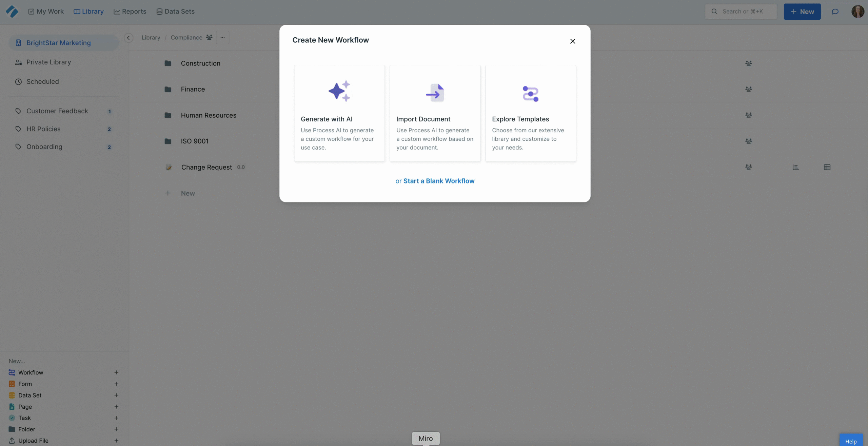Click the Start a Blank Workflow link
The width and height of the screenshot is (868, 446).
[x=439, y=180]
